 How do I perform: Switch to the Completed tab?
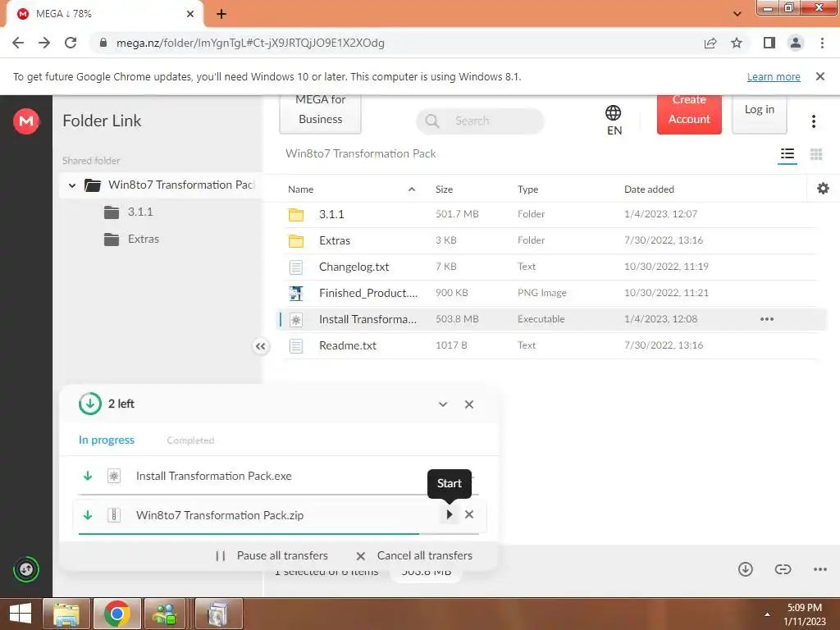[x=190, y=441]
